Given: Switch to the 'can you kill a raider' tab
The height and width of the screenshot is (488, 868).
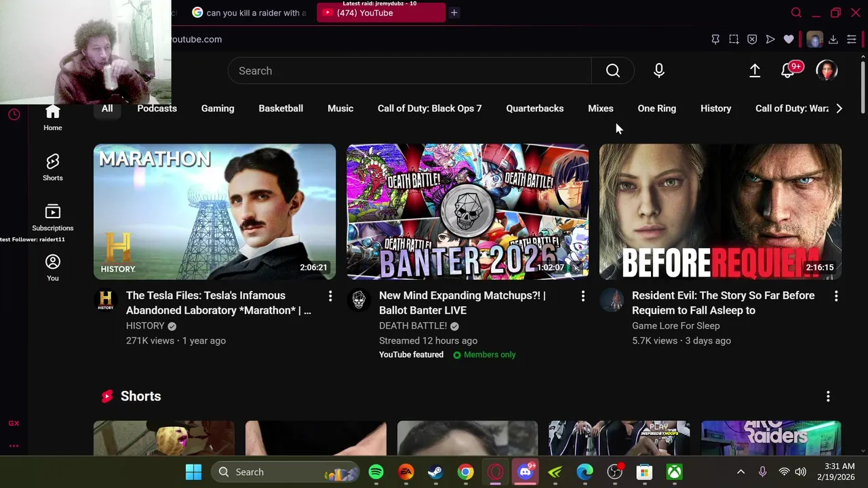Looking at the screenshot, I should [249, 12].
